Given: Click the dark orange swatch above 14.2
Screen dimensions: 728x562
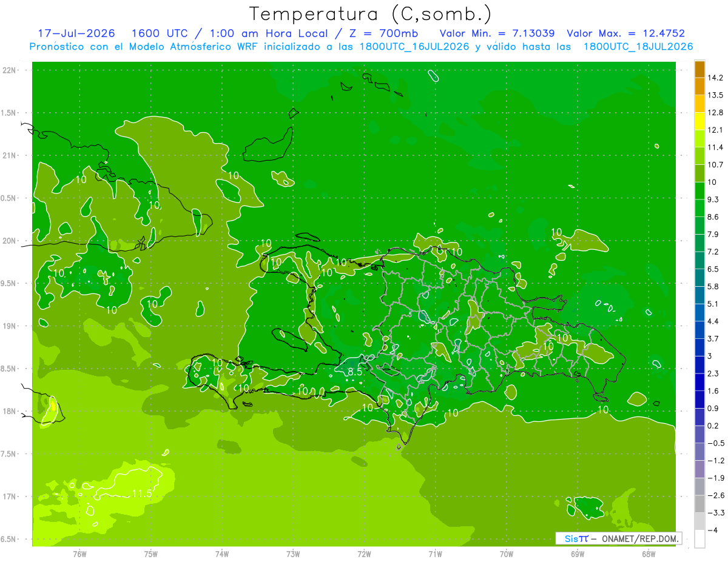Looking at the screenshot, I should coord(699,69).
